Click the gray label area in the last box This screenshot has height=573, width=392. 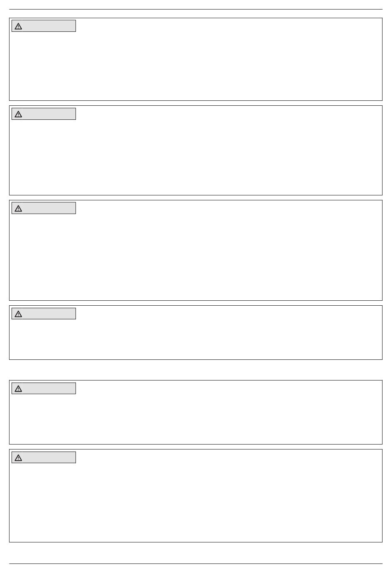click(x=49, y=457)
